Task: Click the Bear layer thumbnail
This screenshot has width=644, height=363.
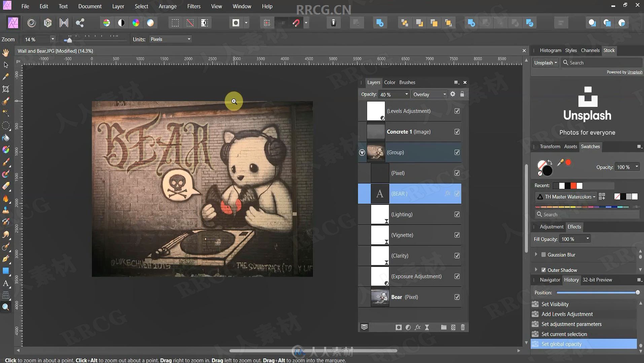Action: [x=380, y=297]
